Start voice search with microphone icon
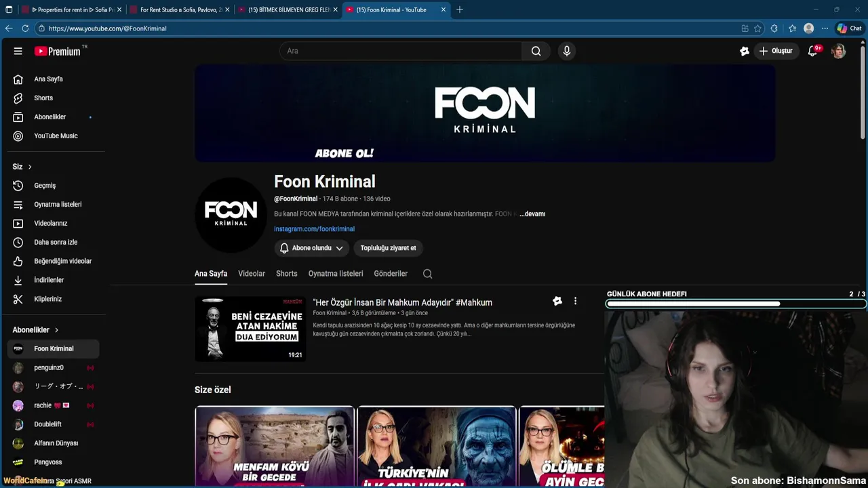This screenshot has height=488, width=868. click(567, 51)
